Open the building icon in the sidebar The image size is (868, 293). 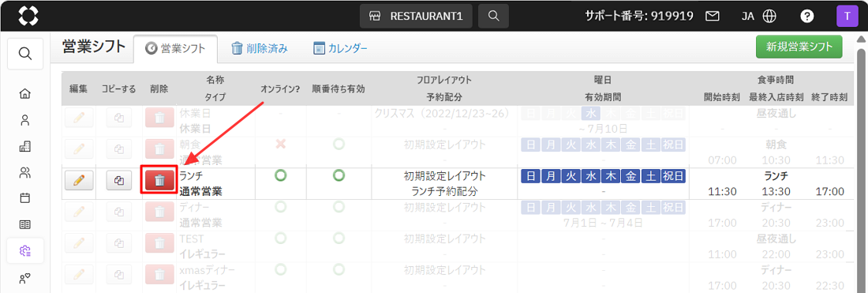tap(25, 146)
